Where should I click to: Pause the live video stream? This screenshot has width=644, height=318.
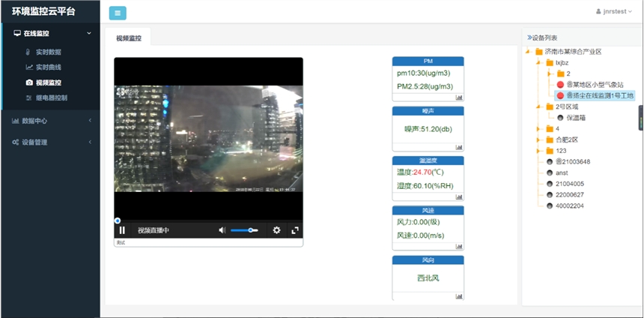[122, 230]
